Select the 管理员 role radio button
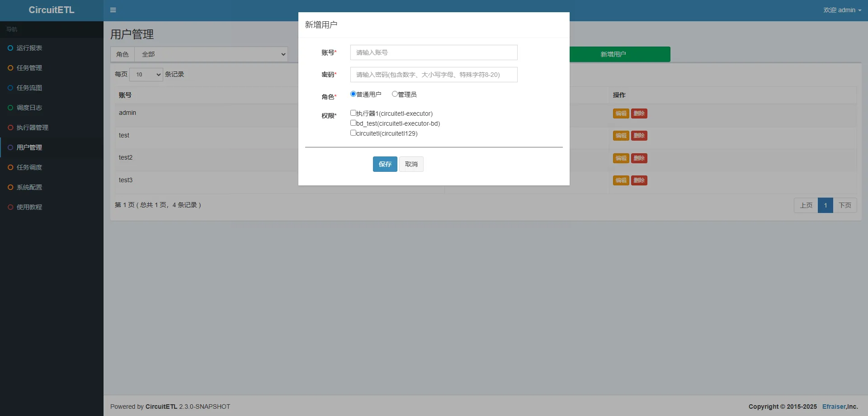Screen dimensions: 868x416 tap(395, 94)
